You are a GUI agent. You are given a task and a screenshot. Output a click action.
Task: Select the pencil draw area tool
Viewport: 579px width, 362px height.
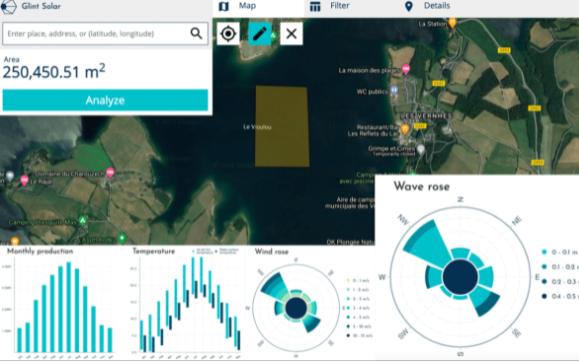(x=260, y=34)
